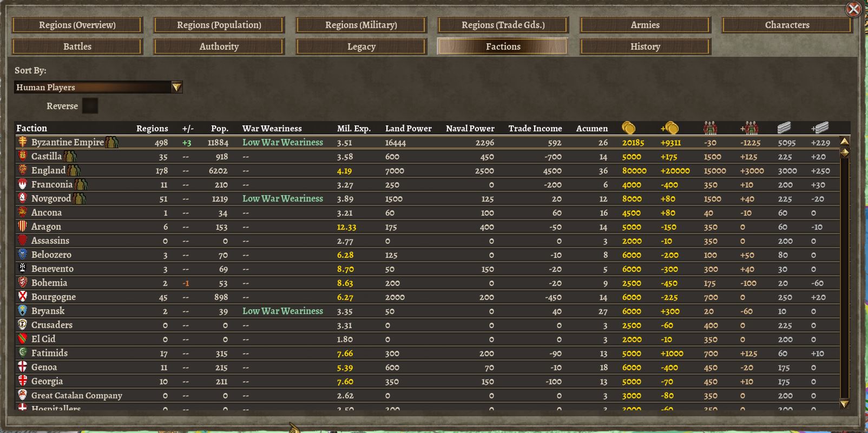The image size is (868, 433).
Task: Click the Pop. column header
Action: 220,129
